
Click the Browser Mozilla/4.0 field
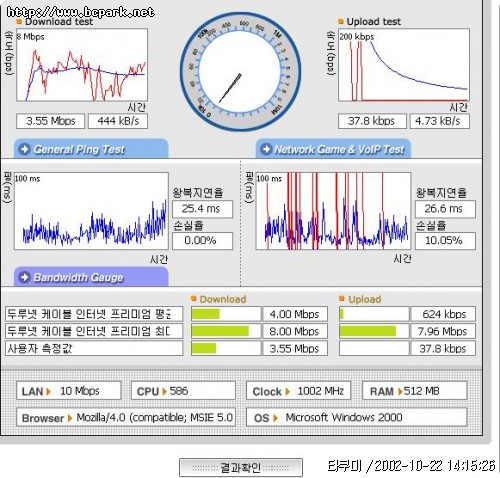[126, 417]
